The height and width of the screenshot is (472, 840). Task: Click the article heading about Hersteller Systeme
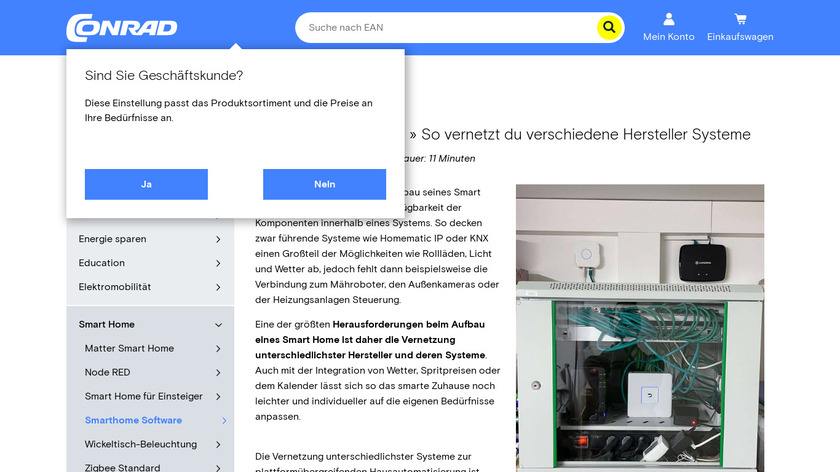(580, 134)
